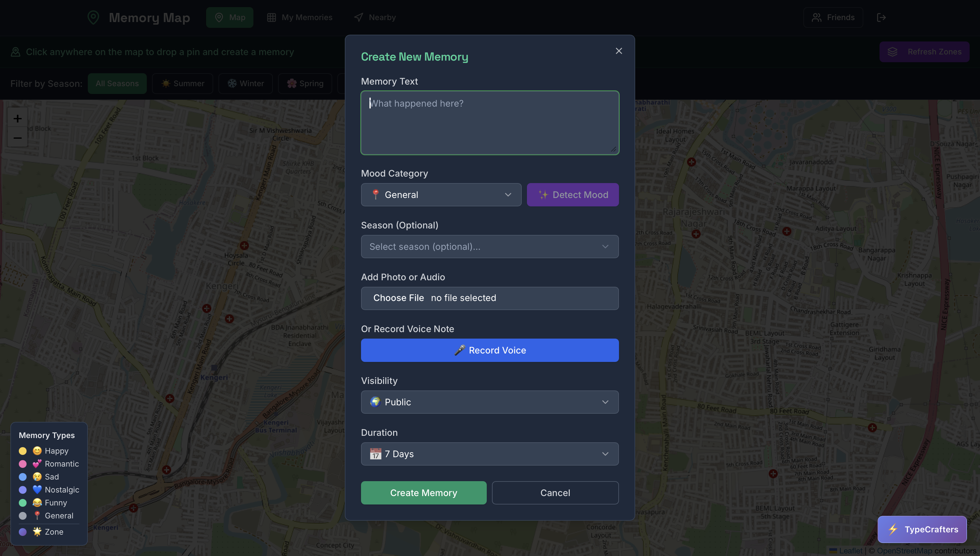
Task: Click Create Memory to save
Action: (424, 492)
